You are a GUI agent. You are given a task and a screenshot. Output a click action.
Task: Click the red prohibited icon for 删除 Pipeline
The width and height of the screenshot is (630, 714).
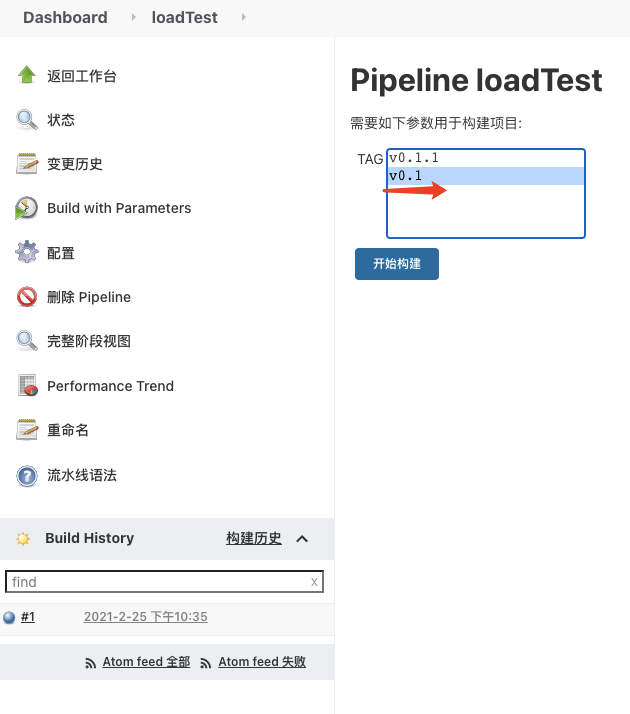point(27,297)
